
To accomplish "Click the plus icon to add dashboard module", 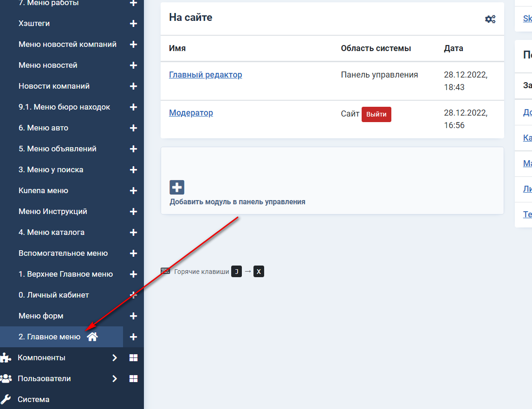I will click(x=177, y=188).
